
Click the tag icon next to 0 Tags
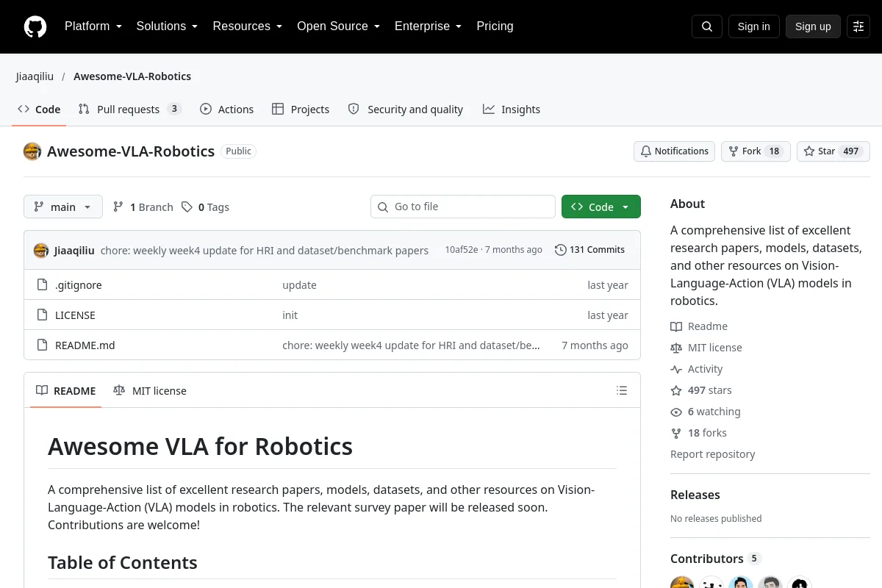click(x=187, y=207)
